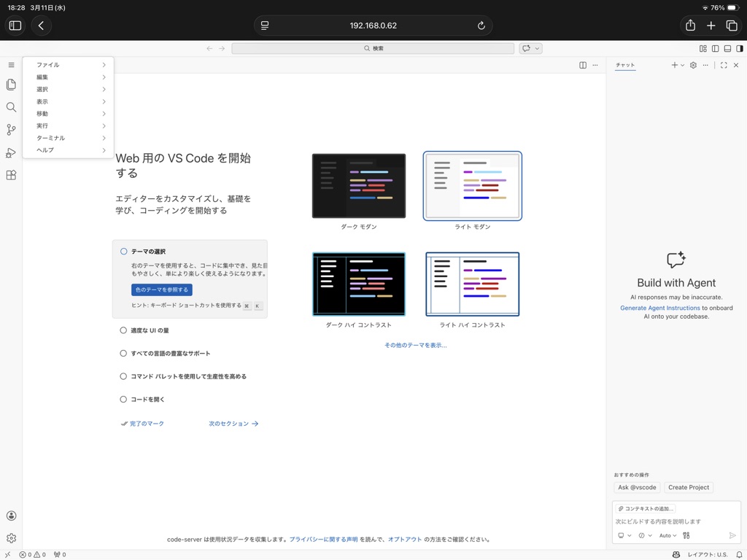Click the 色のテーマを参照する button
The width and height of the screenshot is (747, 560).
(161, 289)
